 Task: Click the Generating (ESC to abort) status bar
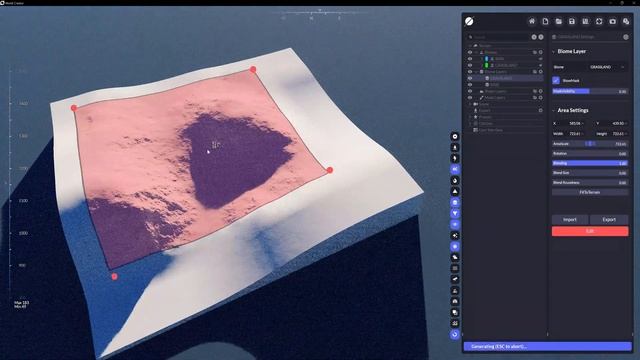point(547,347)
